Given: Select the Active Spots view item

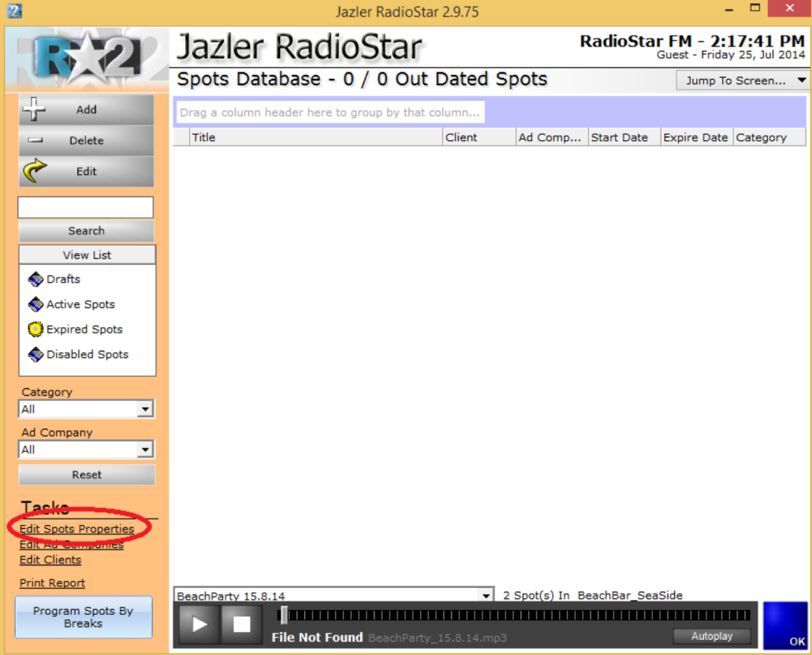Looking at the screenshot, I should [x=72, y=304].
